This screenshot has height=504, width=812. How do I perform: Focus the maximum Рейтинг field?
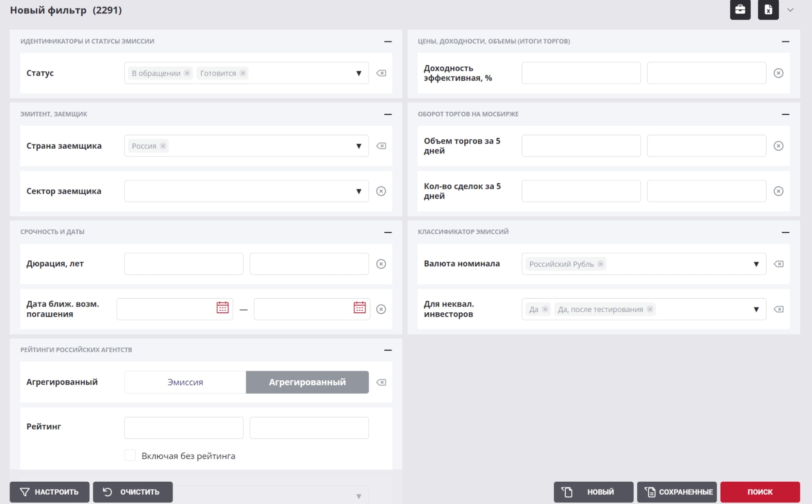tap(309, 428)
